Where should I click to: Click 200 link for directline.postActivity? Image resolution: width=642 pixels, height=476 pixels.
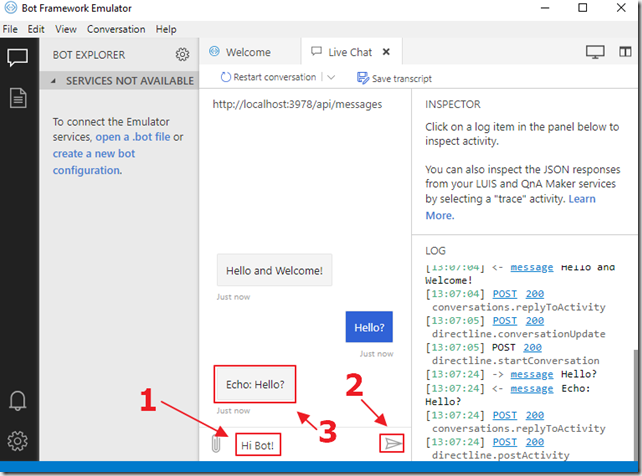point(535,442)
